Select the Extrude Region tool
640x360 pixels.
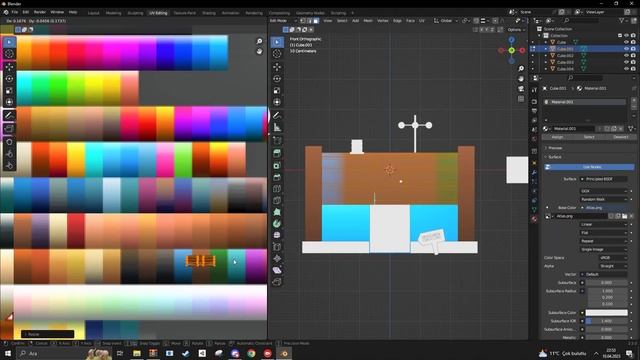(277, 153)
